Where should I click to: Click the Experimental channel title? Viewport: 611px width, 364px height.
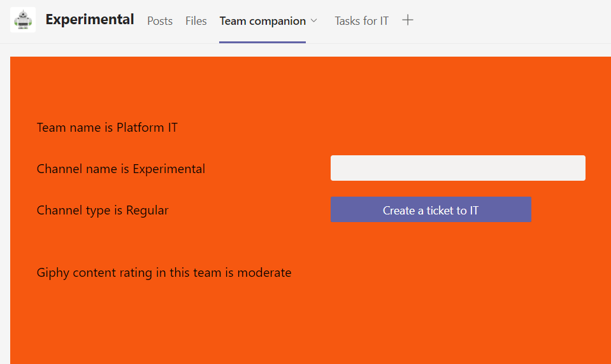pos(90,20)
